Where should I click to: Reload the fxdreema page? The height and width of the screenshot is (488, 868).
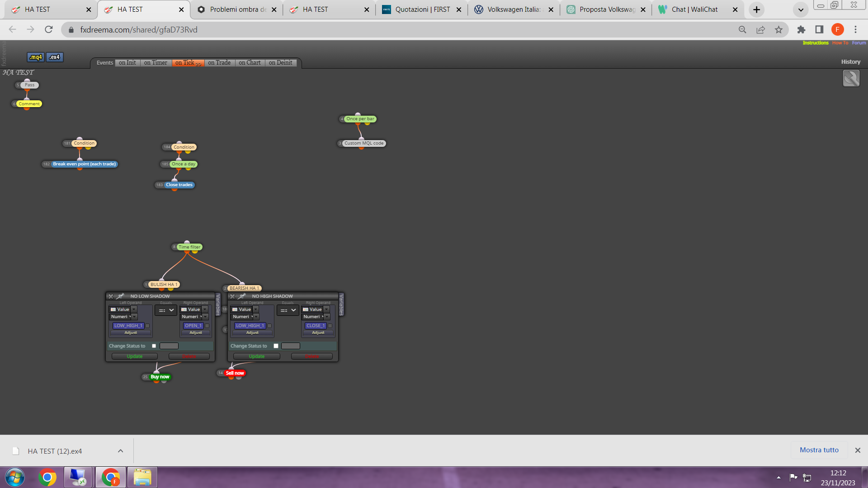click(x=49, y=30)
